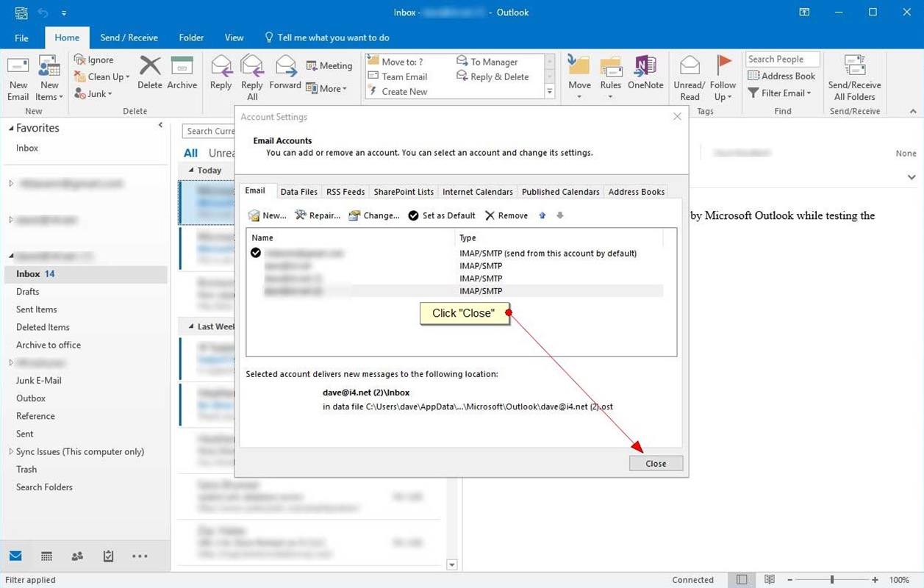Move the selected account up
924x588 pixels.
tap(542, 215)
